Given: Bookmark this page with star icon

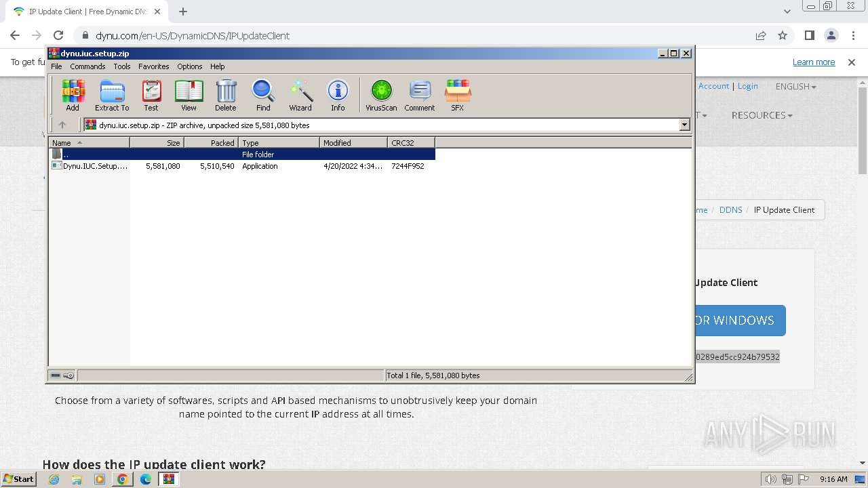Looking at the screenshot, I should [783, 35].
